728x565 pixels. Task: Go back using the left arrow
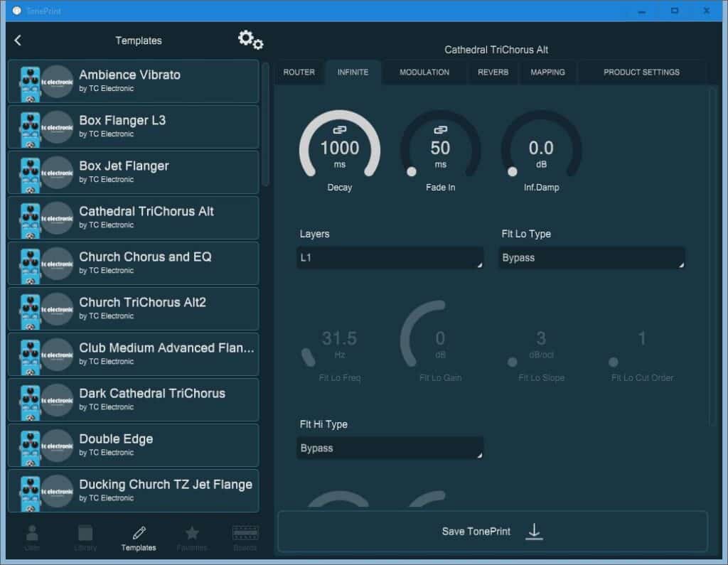[x=18, y=41]
